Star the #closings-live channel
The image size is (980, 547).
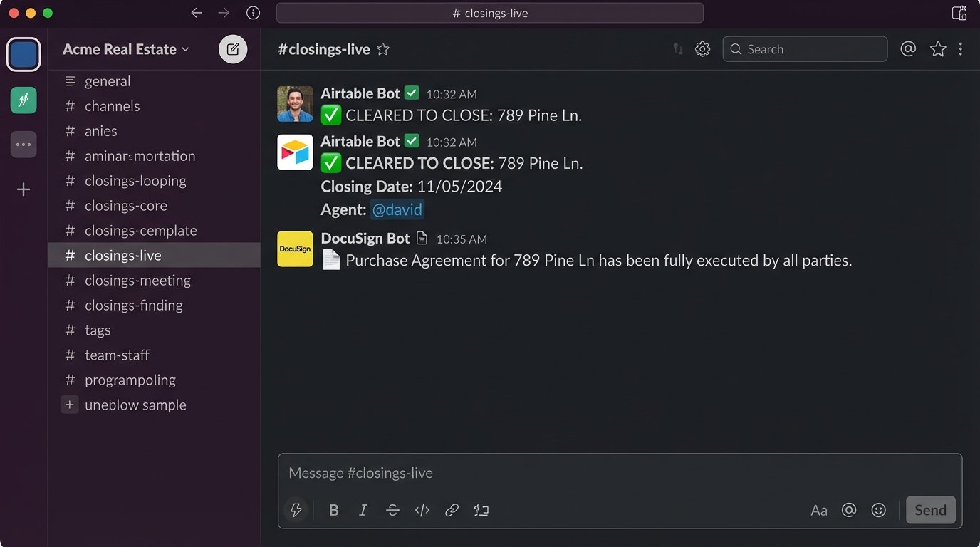(382, 49)
